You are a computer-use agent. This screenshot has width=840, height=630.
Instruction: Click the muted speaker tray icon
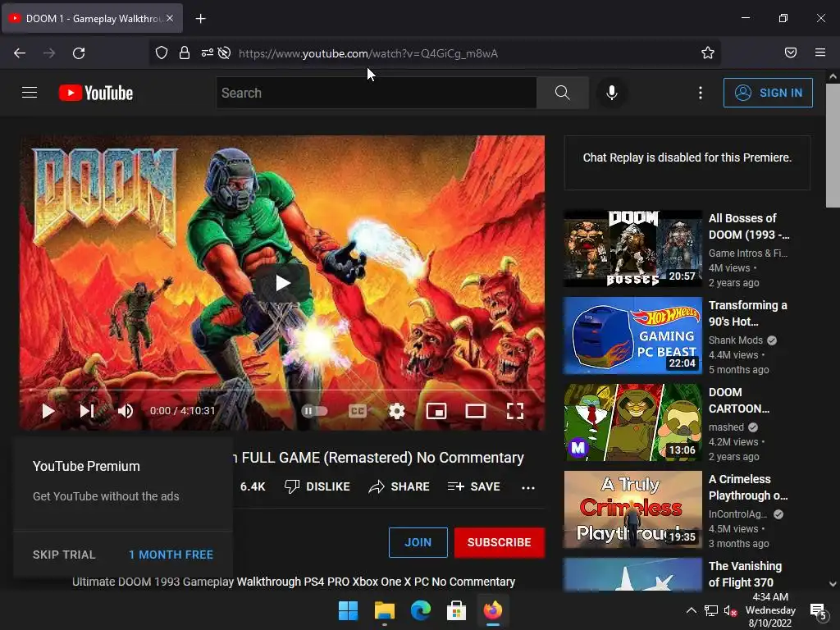(731, 610)
